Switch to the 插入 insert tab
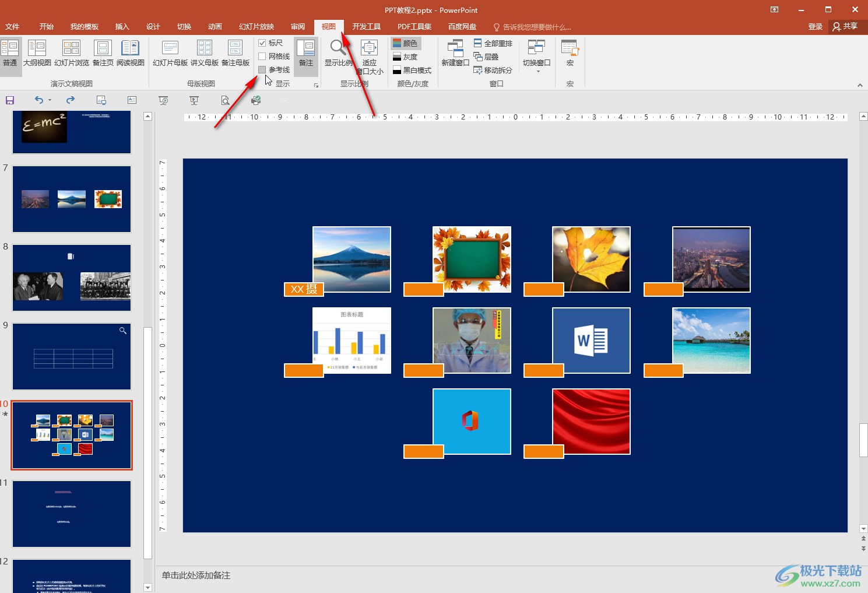This screenshot has width=868, height=593. click(x=122, y=27)
